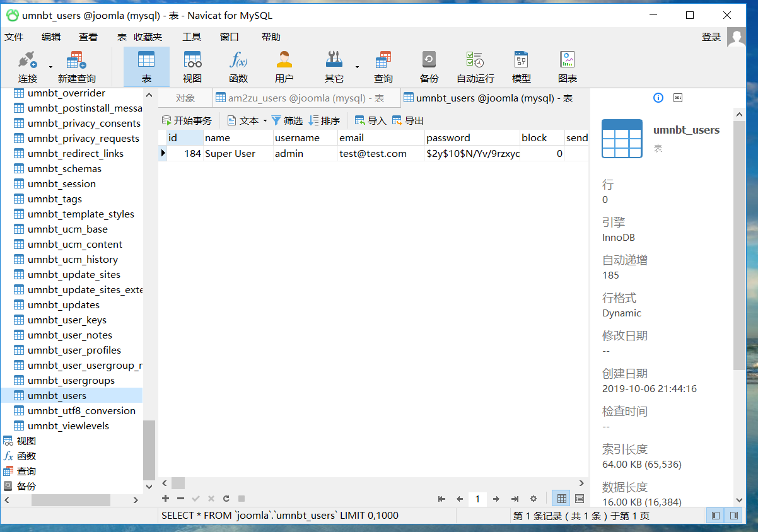Image resolution: width=758 pixels, height=532 pixels.
Task: Expand the 连接 dropdown arrow
Action: [x=50, y=66]
